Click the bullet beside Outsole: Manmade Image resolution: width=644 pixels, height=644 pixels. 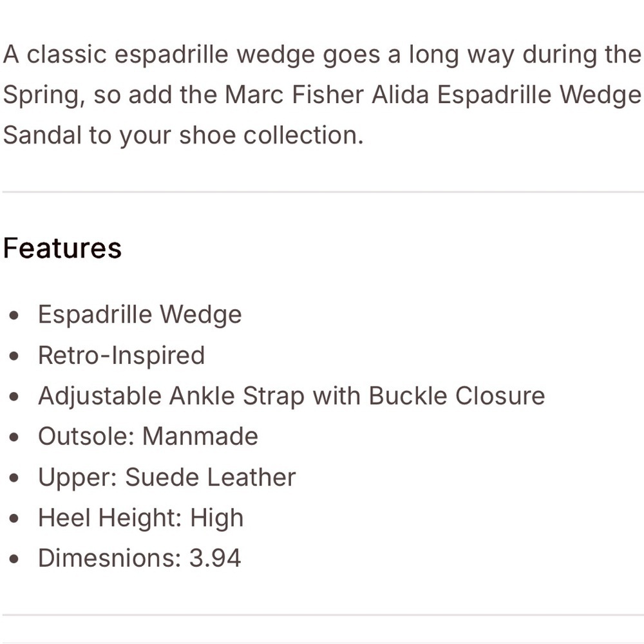[x=14, y=437]
